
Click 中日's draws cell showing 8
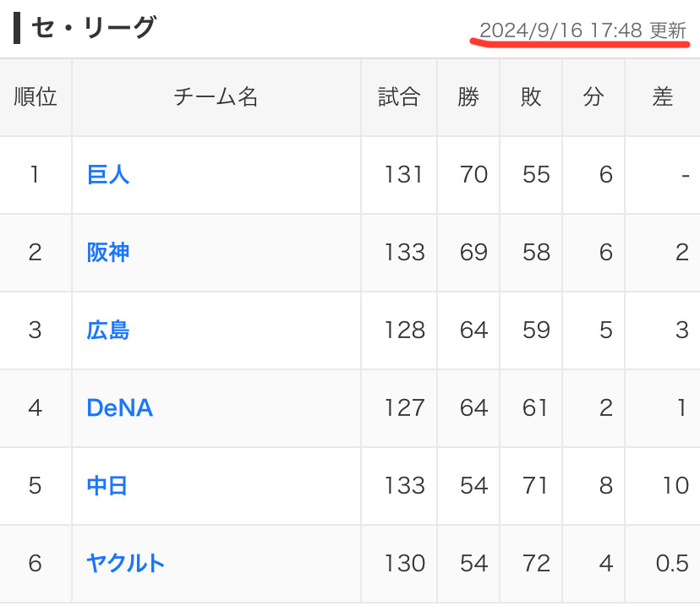pos(605,486)
